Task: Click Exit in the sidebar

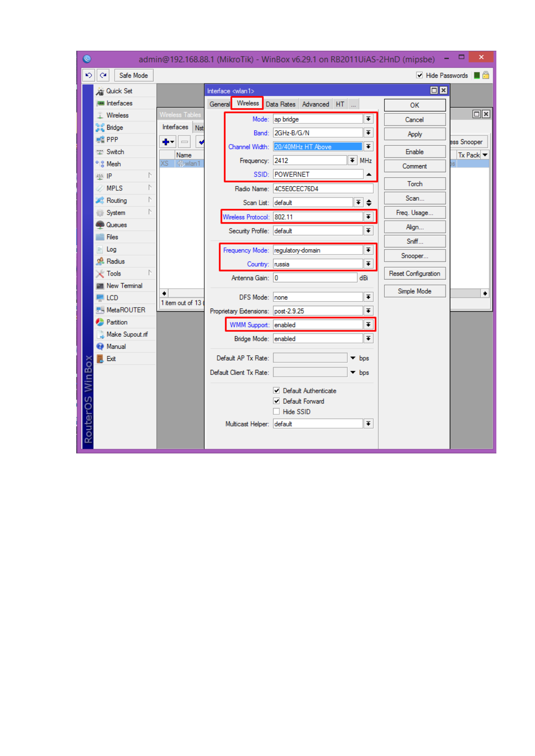Action: (x=111, y=359)
